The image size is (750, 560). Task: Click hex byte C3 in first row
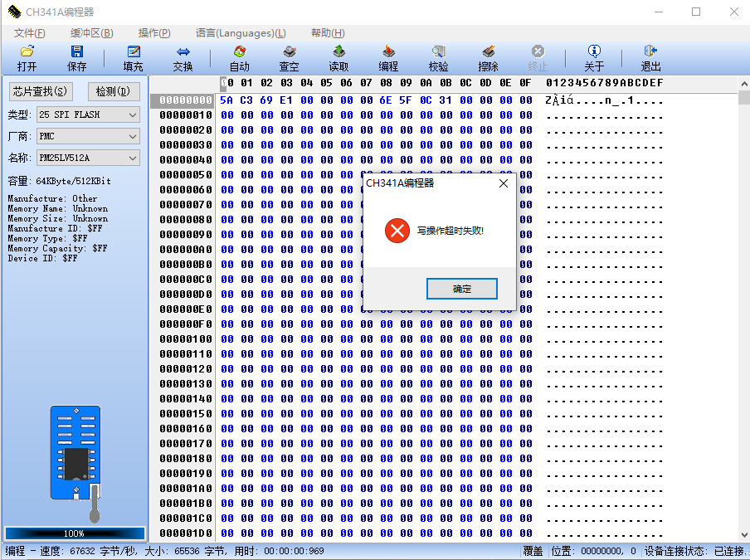(x=246, y=100)
